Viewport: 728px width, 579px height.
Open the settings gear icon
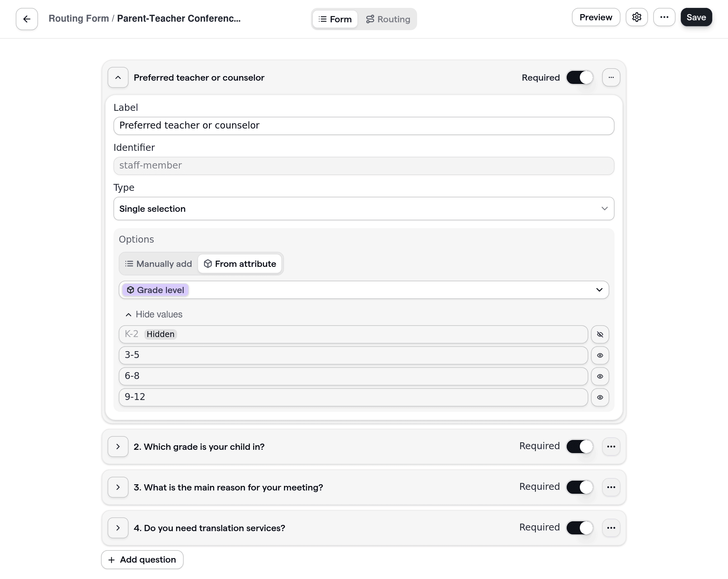pyautogui.click(x=636, y=17)
